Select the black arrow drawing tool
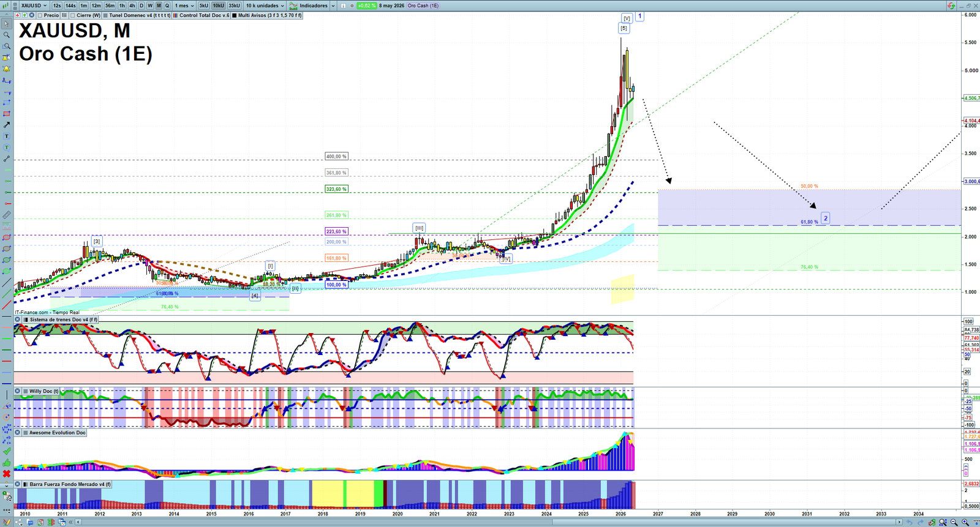Viewport: 980px width, 527px height. click(x=7, y=125)
